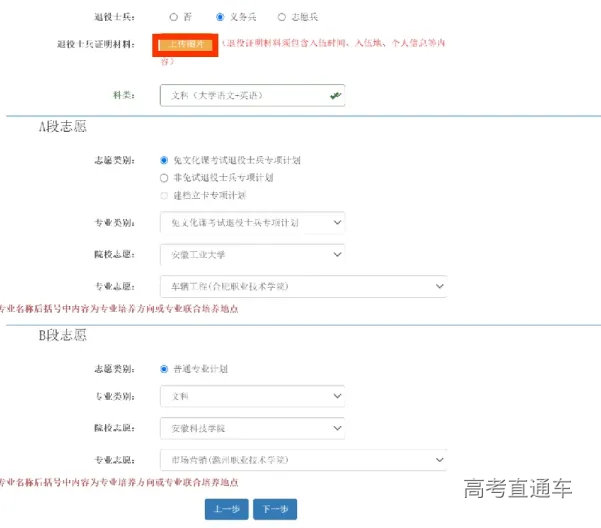The height and width of the screenshot is (528, 601).
Task: Proceed with the 下一步 button
Action: (x=274, y=509)
